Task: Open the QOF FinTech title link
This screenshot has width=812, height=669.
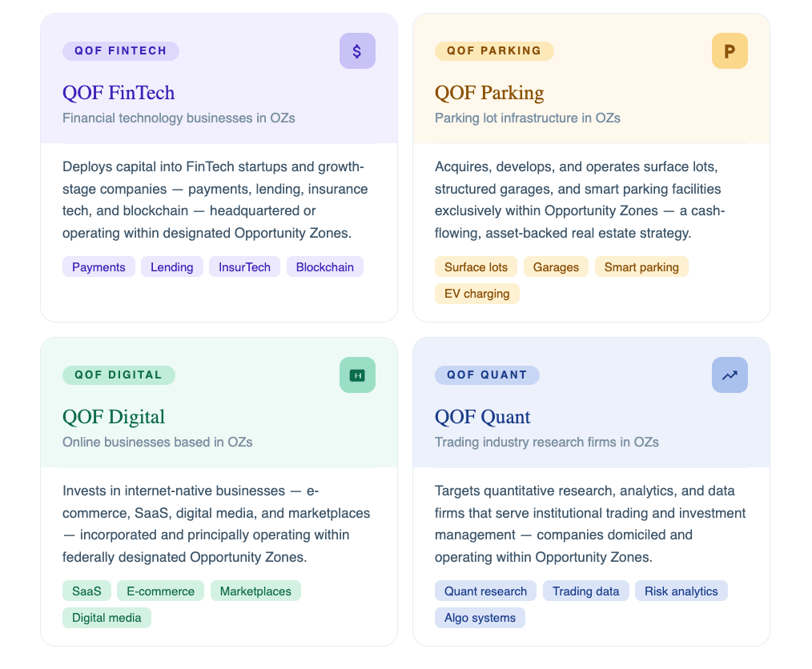Action: (119, 93)
